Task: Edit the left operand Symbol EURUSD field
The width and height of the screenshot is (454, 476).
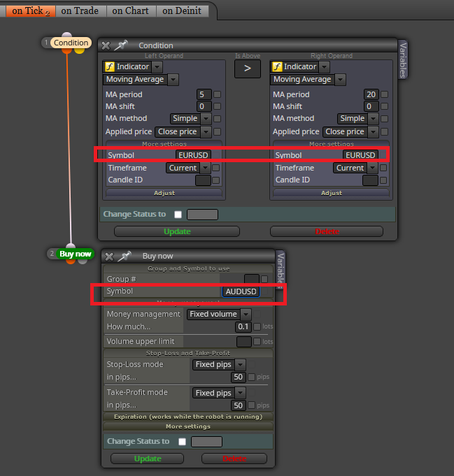Action: [x=193, y=155]
